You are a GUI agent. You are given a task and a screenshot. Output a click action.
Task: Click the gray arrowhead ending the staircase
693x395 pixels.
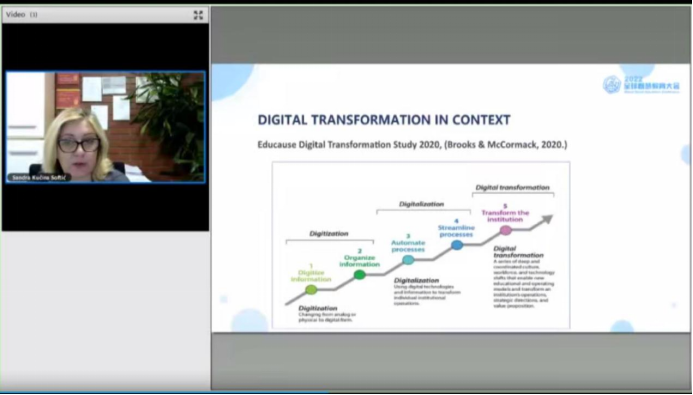point(547,219)
